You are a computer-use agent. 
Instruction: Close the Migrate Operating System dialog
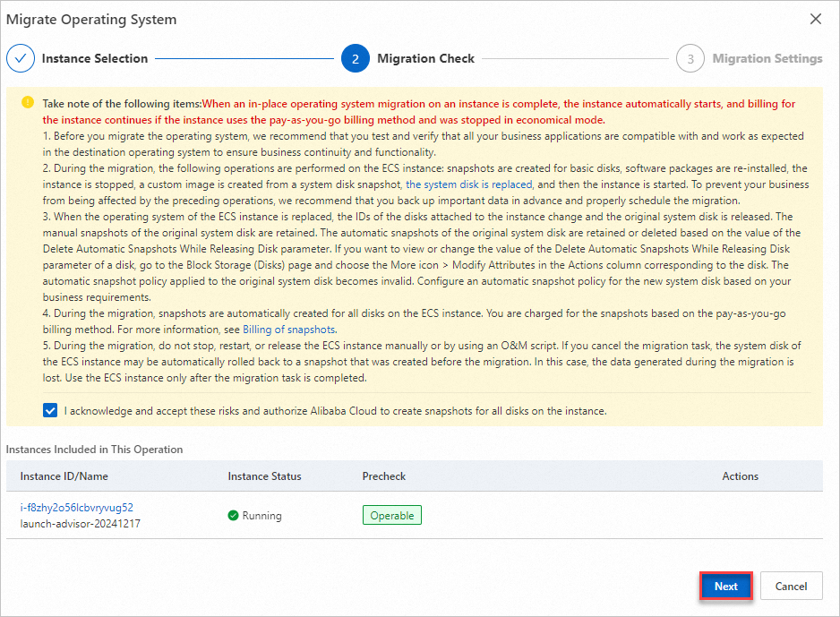coord(815,20)
